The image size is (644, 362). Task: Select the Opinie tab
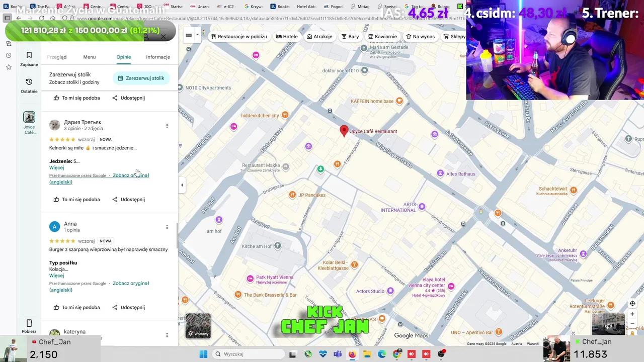click(124, 57)
